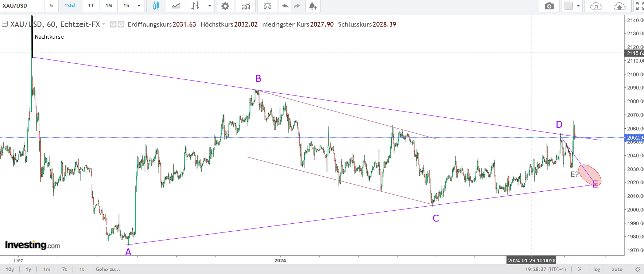Image resolution: width=644 pixels, height=274 pixels.
Task: Select the 5 minute interval
Action: coord(51,6)
